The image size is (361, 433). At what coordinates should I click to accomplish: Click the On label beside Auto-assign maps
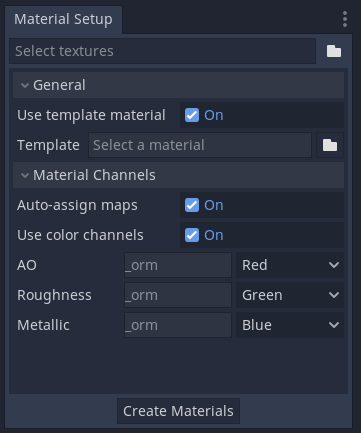coord(214,205)
